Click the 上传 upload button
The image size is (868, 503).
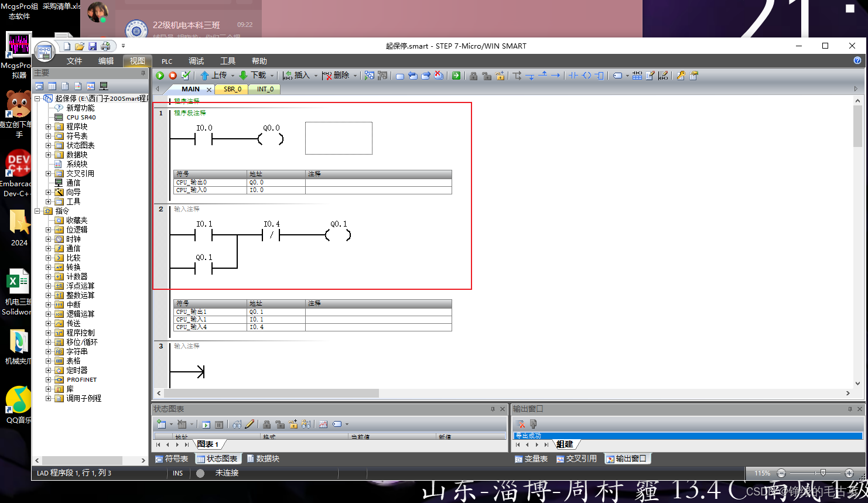point(213,76)
